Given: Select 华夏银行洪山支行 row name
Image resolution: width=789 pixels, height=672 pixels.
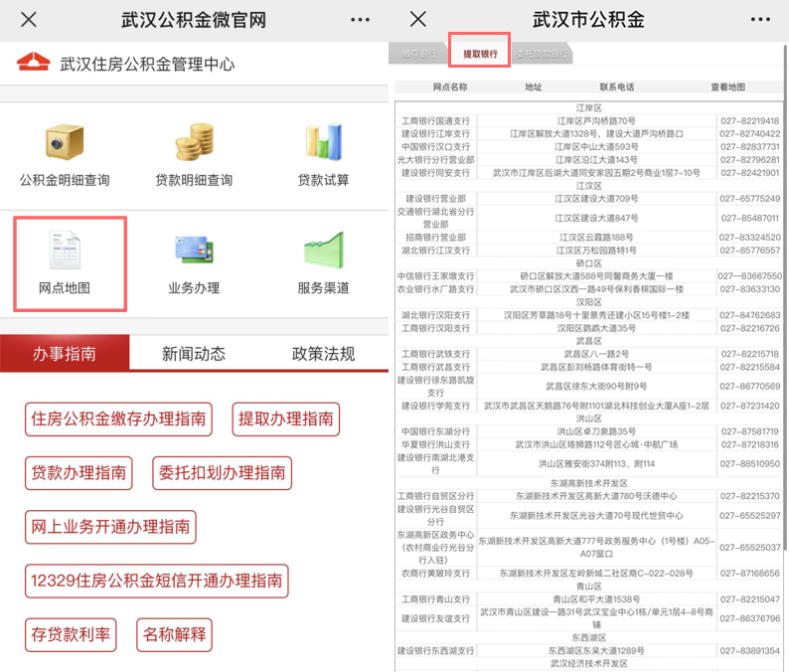Looking at the screenshot, I should pyautogui.click(x=436, y=444).
